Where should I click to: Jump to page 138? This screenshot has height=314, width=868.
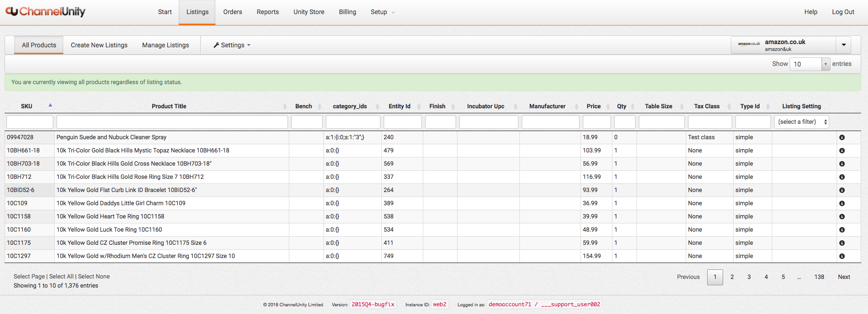point(819,277)
